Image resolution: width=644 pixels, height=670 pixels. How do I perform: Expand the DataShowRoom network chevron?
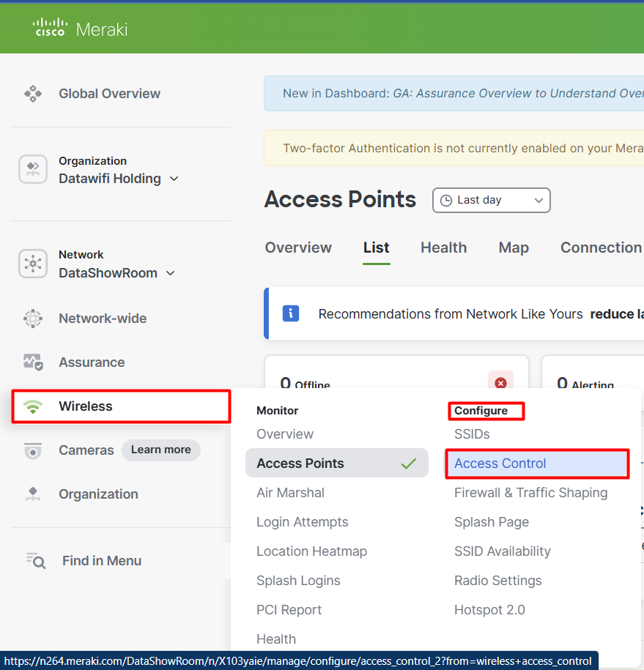[170, 273]
